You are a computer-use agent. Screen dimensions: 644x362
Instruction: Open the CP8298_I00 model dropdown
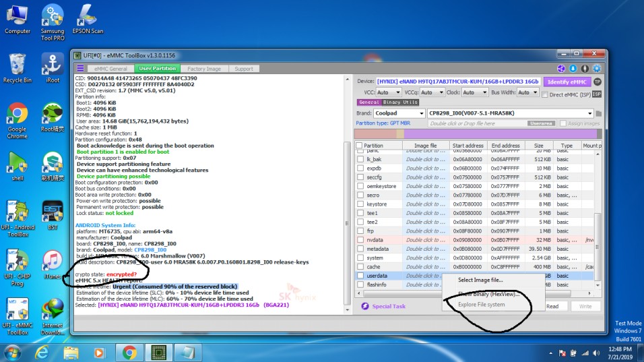(x=511, y=113)
